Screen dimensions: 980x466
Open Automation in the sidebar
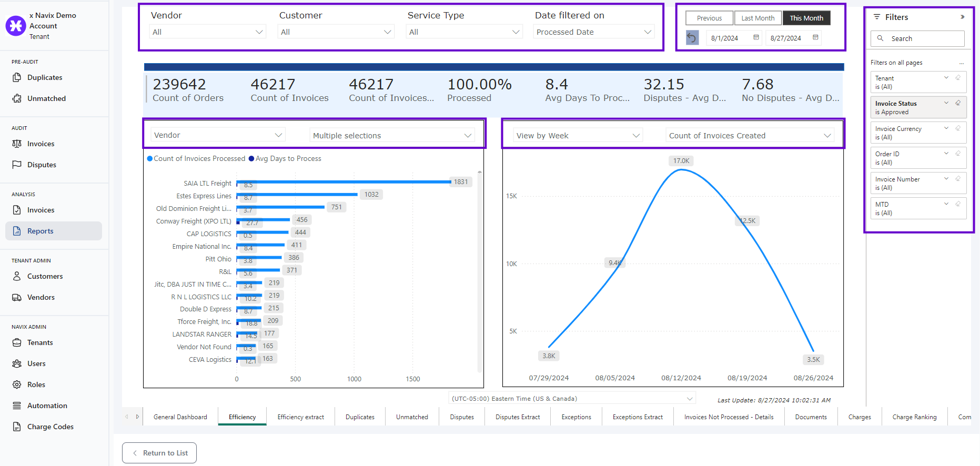pos(47,406)
